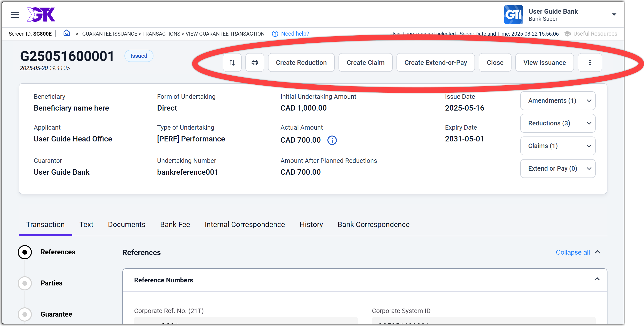Image resolution: width=644 pixels, height=326 pixels.
Task: Click the GTI bank logo avatar
Action: tap(513, 15)
